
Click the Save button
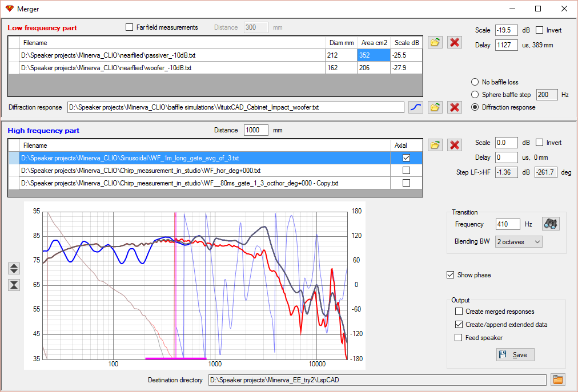tap(515, 355)
